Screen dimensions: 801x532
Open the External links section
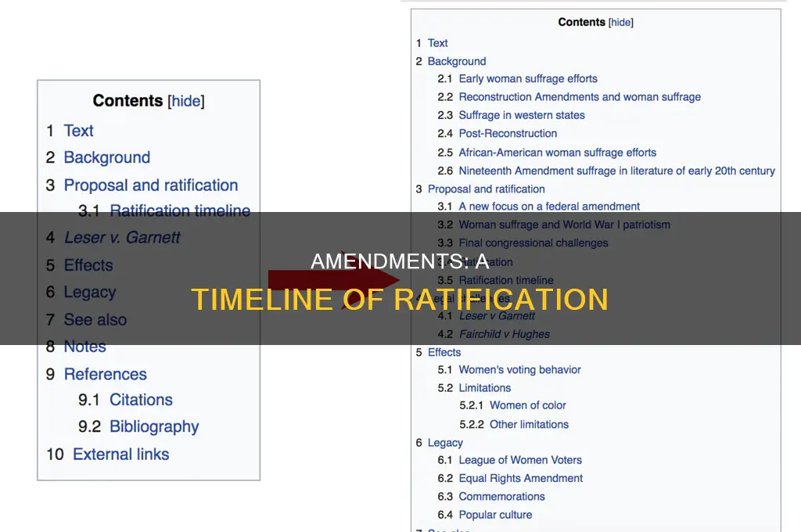(x=120, y=454)
